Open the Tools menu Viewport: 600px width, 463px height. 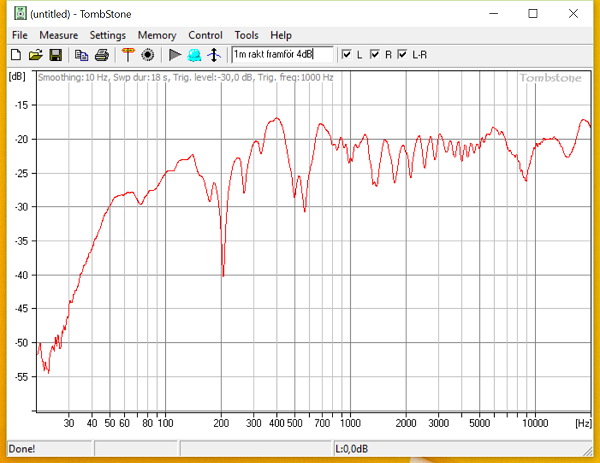pos(246,35)
